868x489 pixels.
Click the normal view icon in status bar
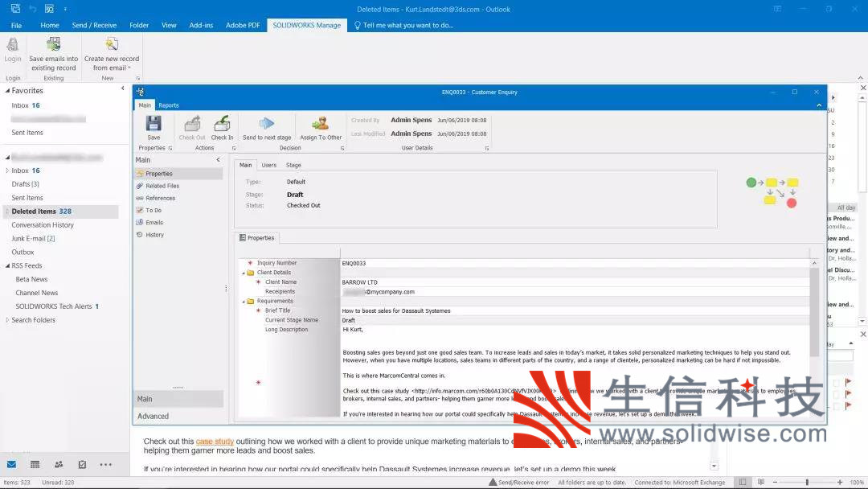point(743,483)
